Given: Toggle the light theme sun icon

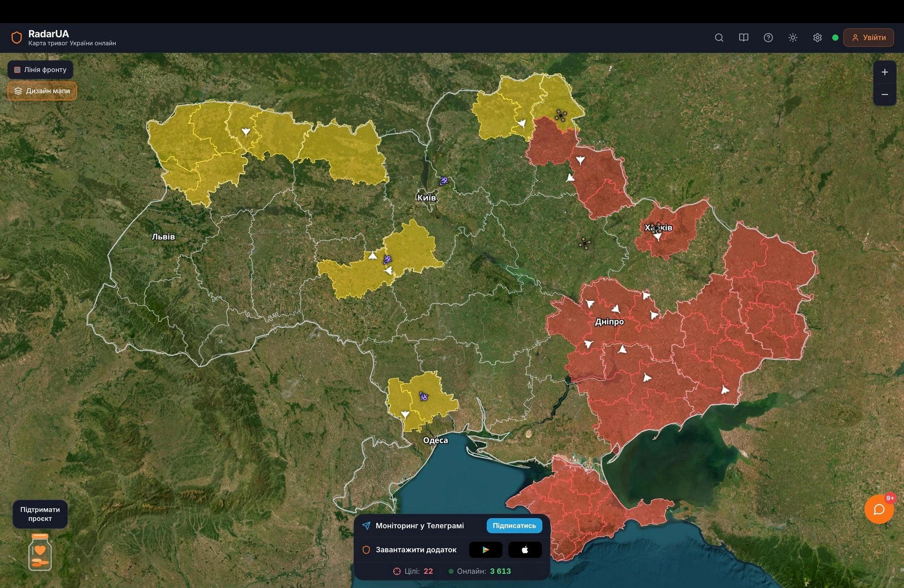Looking at the screenshot, I should click(x=793, y=38).
